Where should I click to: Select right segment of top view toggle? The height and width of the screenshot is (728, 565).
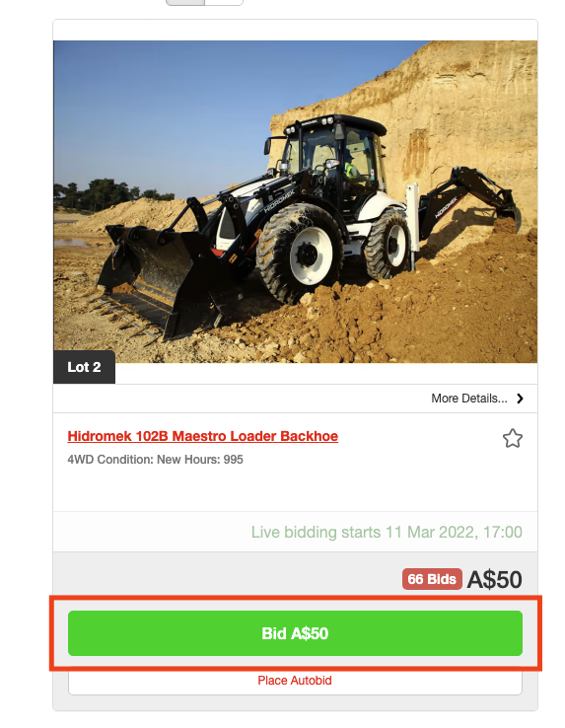(223, 2)
